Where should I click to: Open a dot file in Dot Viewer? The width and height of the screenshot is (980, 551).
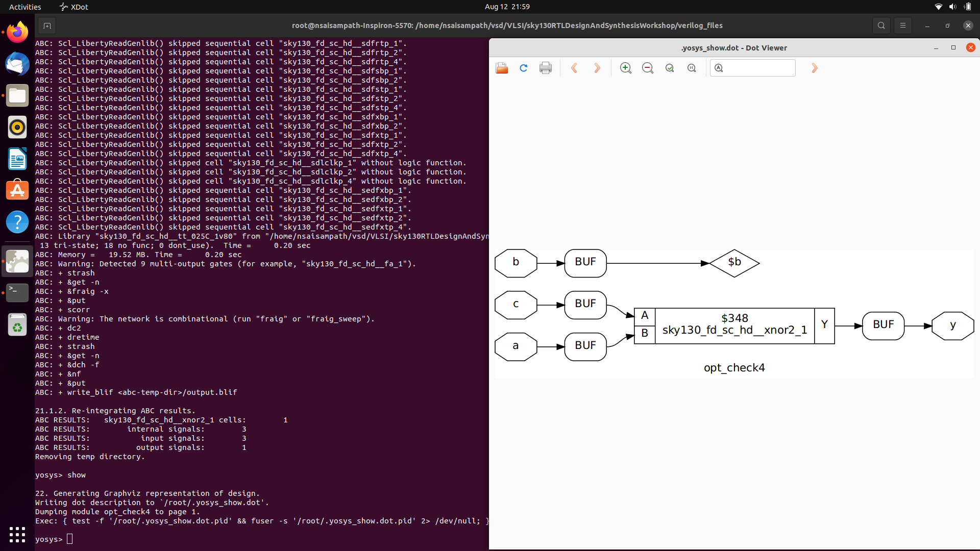tap(502, 68)
